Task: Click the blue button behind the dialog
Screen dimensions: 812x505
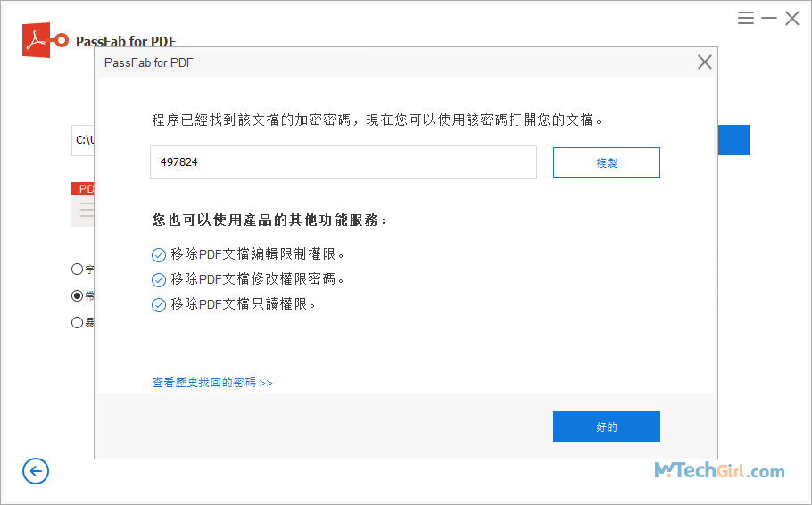Action: (733, 140)
